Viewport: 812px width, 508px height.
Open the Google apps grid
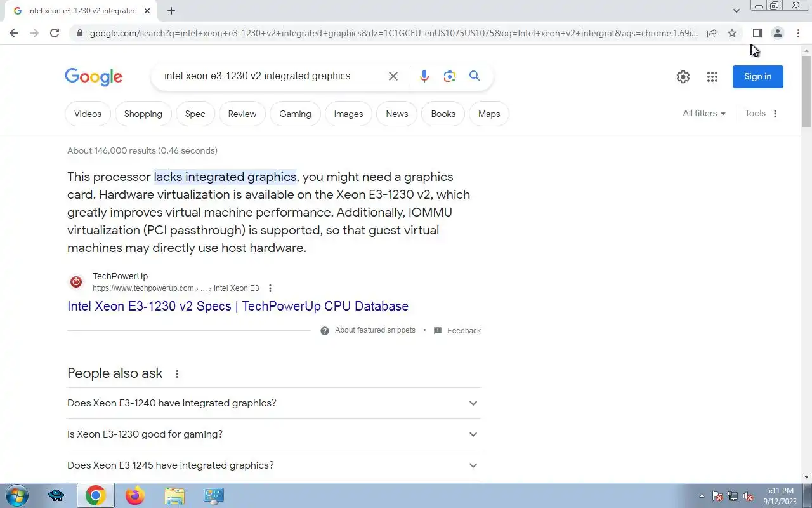click(712, 77)
